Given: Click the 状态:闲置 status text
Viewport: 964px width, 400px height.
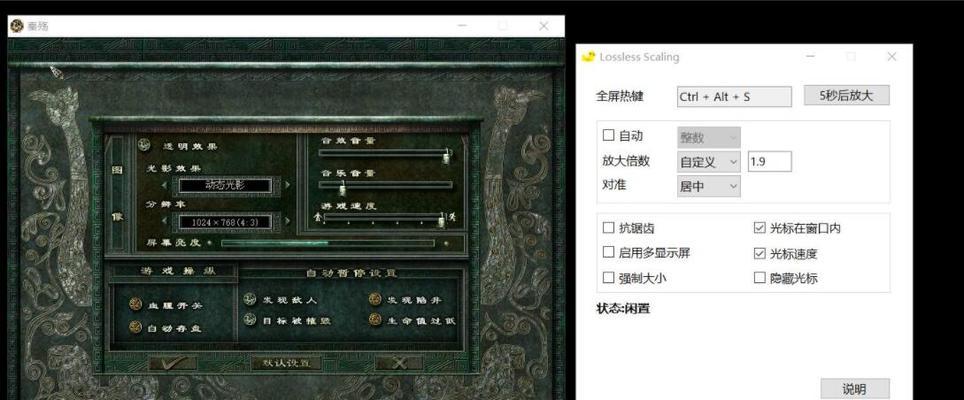Looking at the screenshot, I should pos(623,308).
